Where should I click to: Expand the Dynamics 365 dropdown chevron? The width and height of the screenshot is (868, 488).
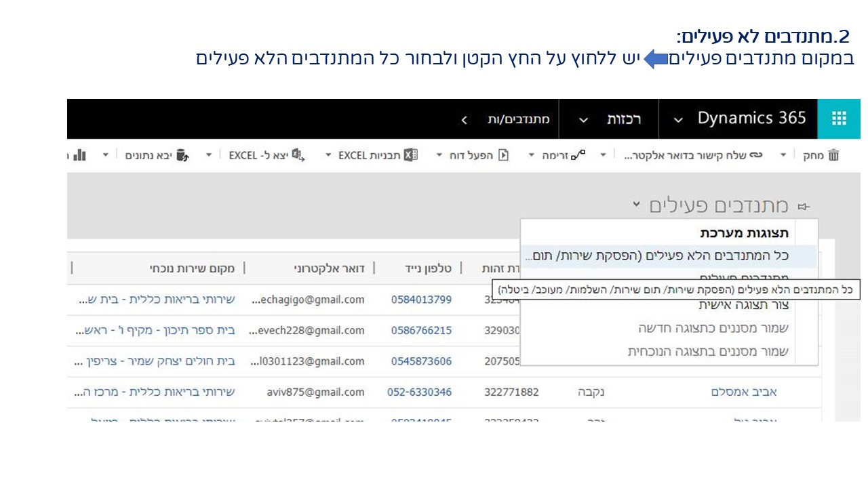678,120
